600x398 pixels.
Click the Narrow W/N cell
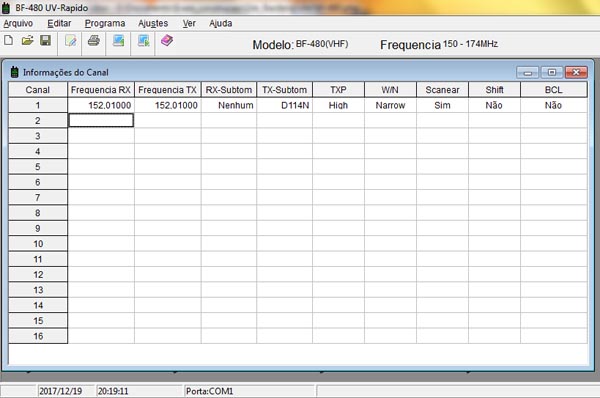coord(390,105)
